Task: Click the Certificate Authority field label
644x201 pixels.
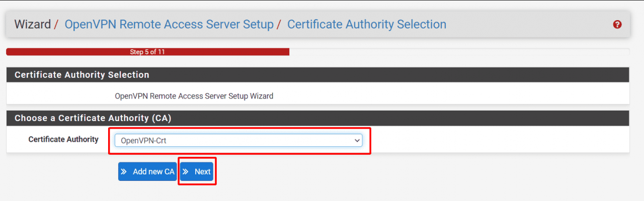Action: (63, 139)
